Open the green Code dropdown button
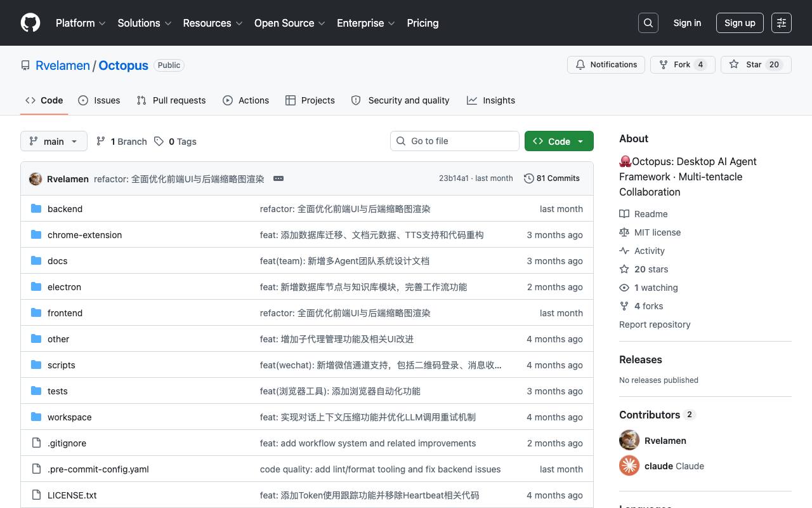Image resolution: width=812 pixels, height=508 pixels. click(x=559, y=141)
